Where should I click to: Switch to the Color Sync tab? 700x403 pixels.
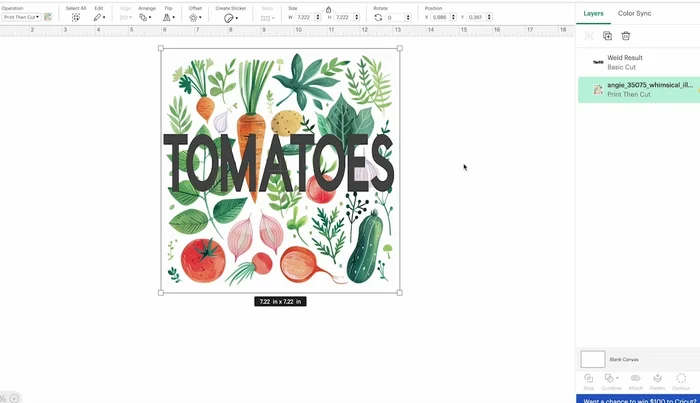(x=634, y=13)
